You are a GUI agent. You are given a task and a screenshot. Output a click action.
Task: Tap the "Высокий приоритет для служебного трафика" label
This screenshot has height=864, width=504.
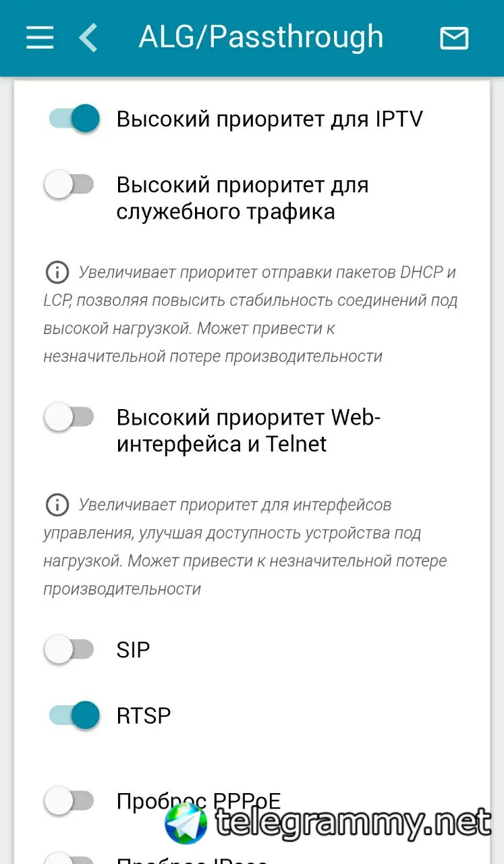pos(242,198)
